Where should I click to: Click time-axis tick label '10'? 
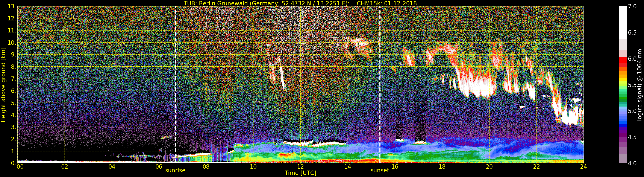[253, 166]
